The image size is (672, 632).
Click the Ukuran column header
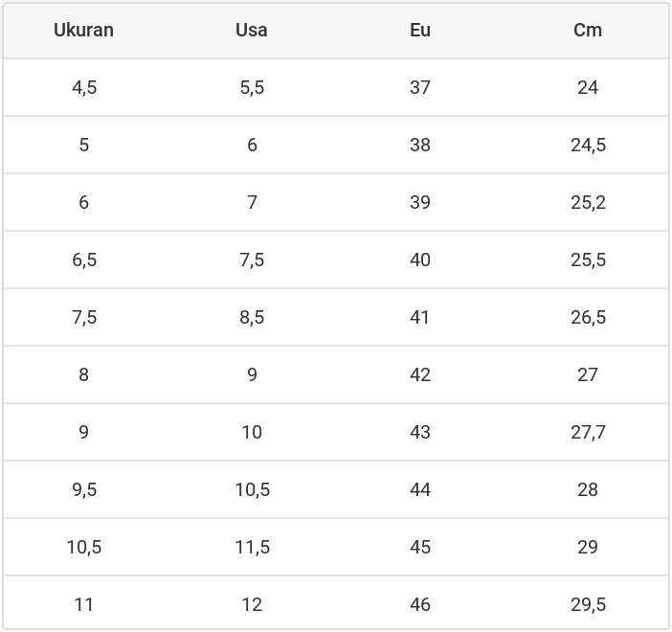click(x=83, y=30)
